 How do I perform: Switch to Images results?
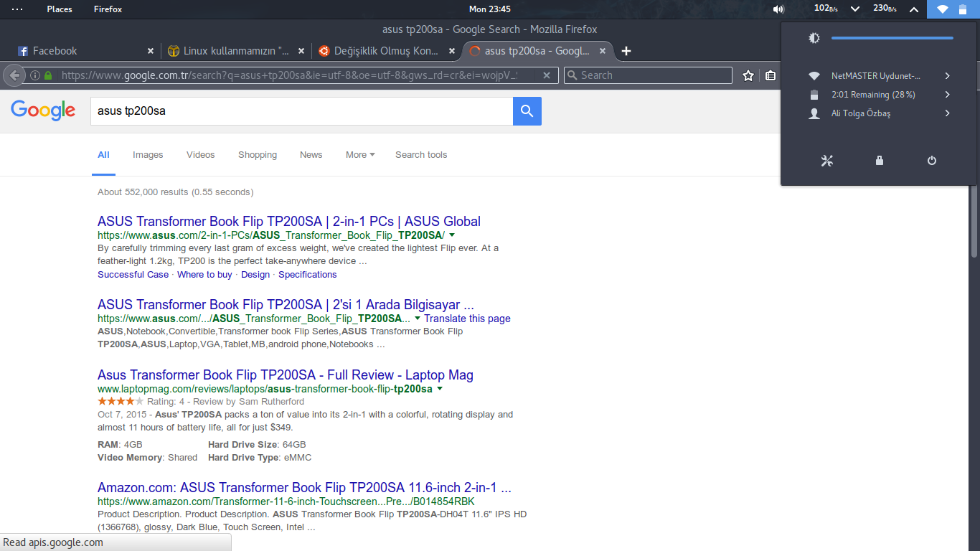coord(148,155)
